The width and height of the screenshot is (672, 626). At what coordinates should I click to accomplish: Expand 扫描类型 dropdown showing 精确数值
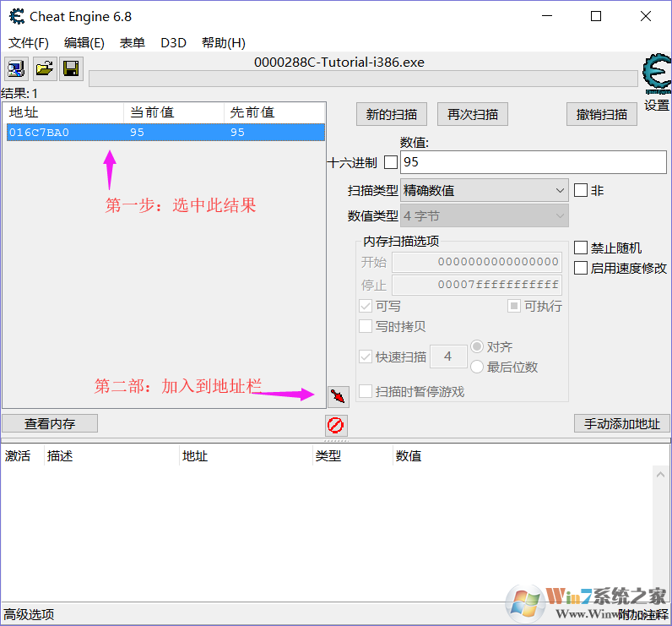pyautogui.click(x=485, y=190)
